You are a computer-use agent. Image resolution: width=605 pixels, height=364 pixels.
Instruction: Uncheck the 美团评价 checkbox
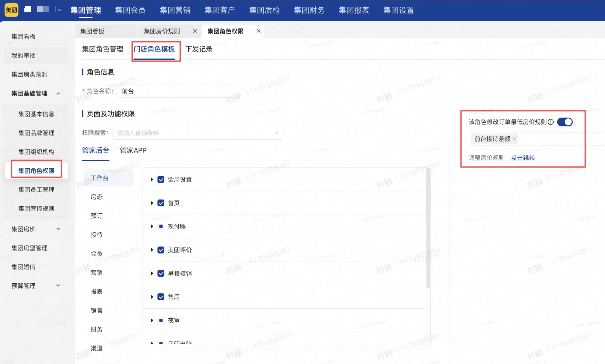click(x=161, y=250)
